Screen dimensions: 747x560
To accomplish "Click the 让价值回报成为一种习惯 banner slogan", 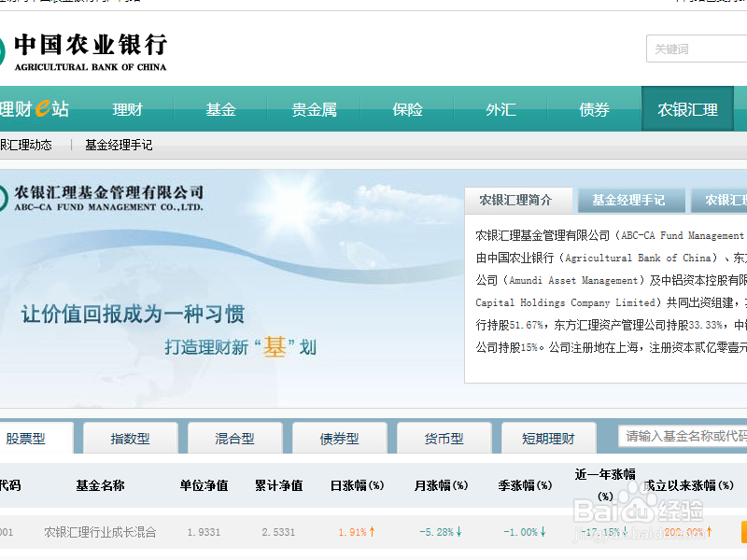I will [x=133, y=315].
